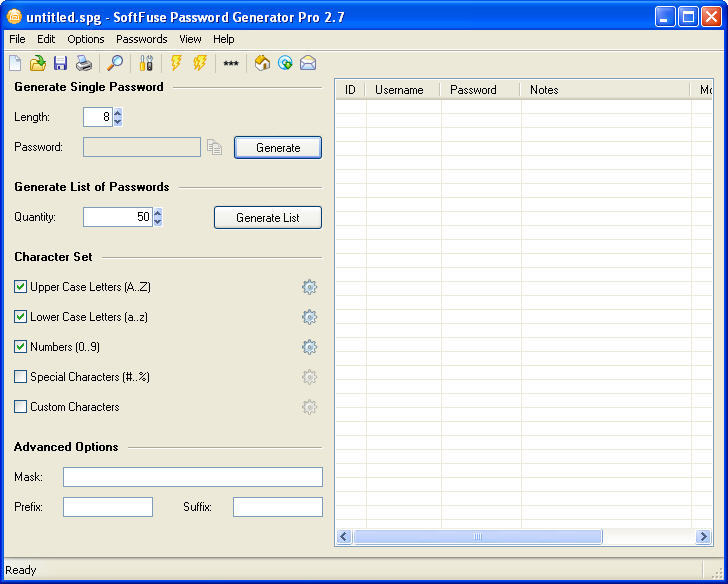Open the File menu
Screen dimensions: 728x584
(17, 39)
